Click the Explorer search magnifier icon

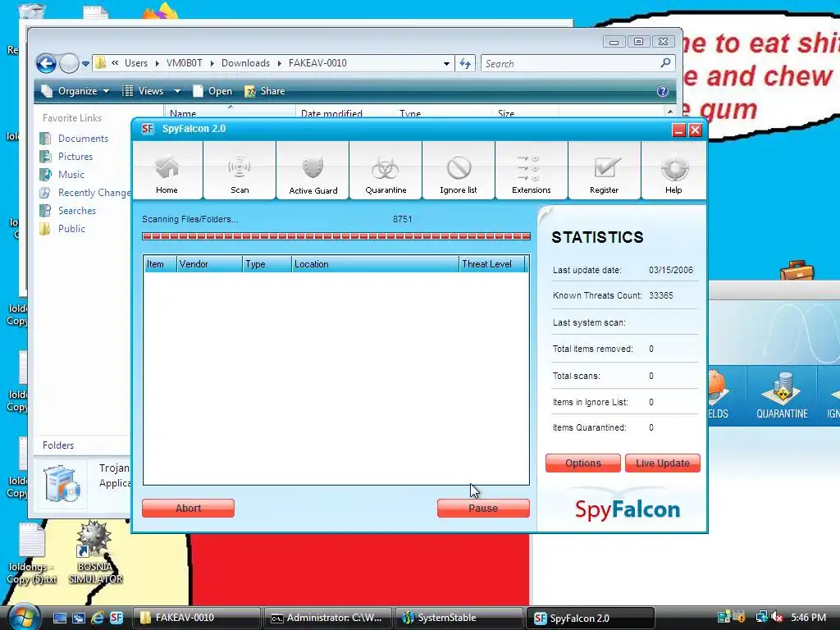coord(666,63)
